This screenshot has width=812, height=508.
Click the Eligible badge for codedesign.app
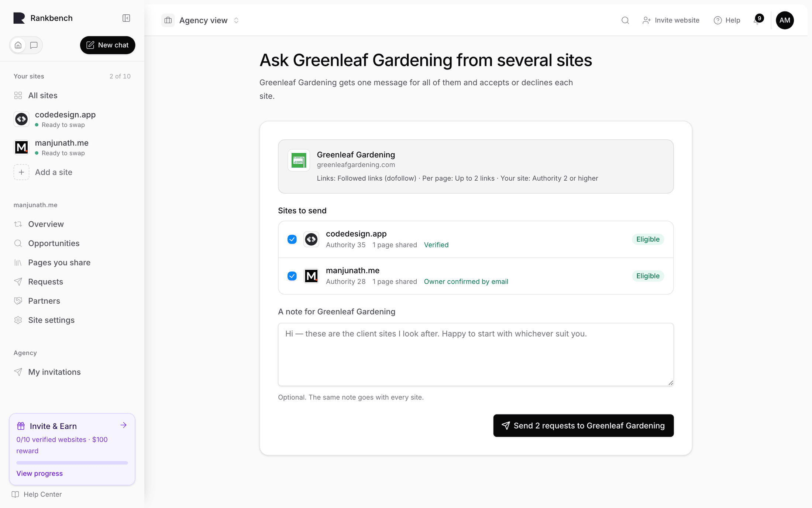click(648, 239)
